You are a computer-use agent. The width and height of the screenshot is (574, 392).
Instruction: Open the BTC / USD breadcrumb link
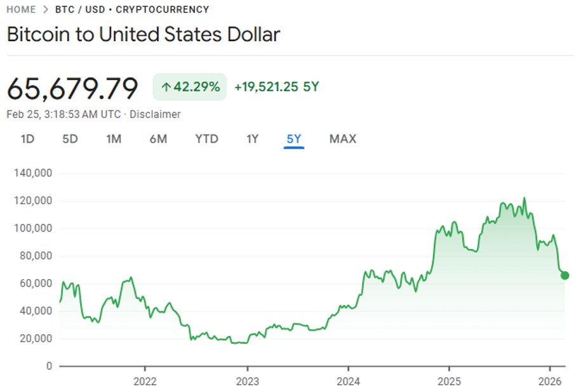(72, 10)
